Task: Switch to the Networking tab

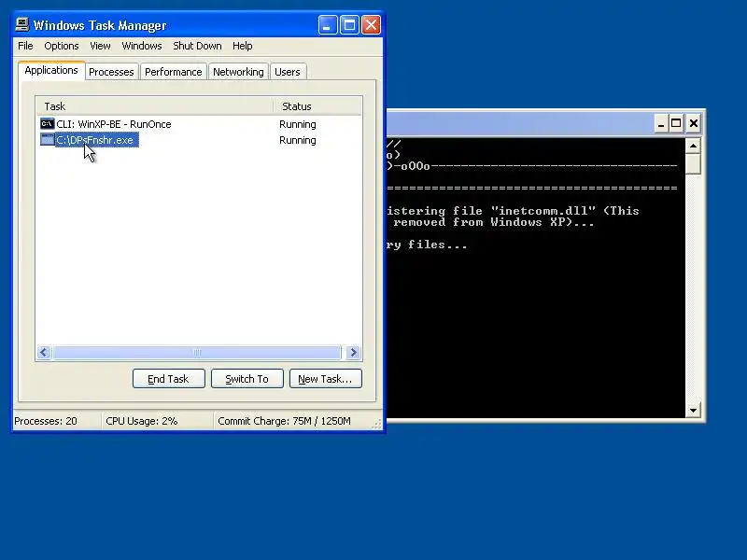Action: [x=238, y=72]
